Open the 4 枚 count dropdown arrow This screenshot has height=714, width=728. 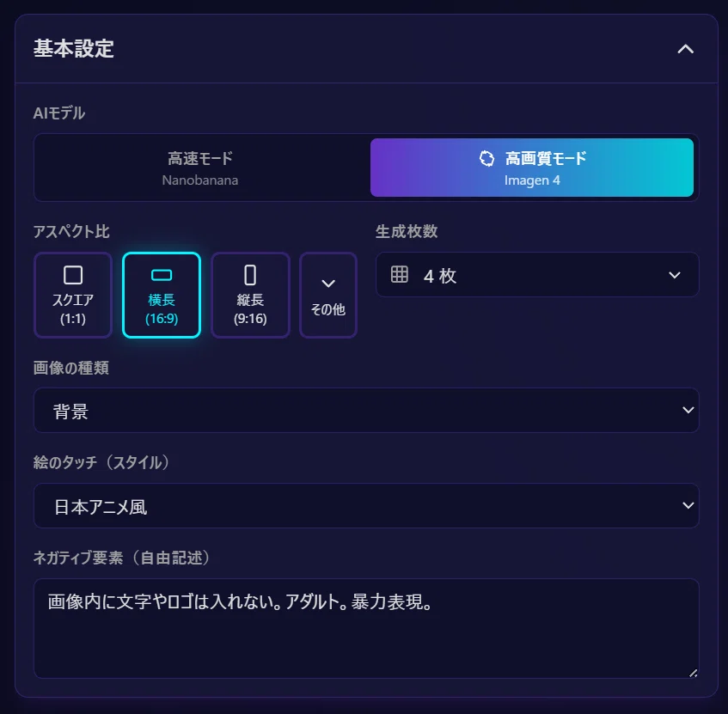coord(675,275)
